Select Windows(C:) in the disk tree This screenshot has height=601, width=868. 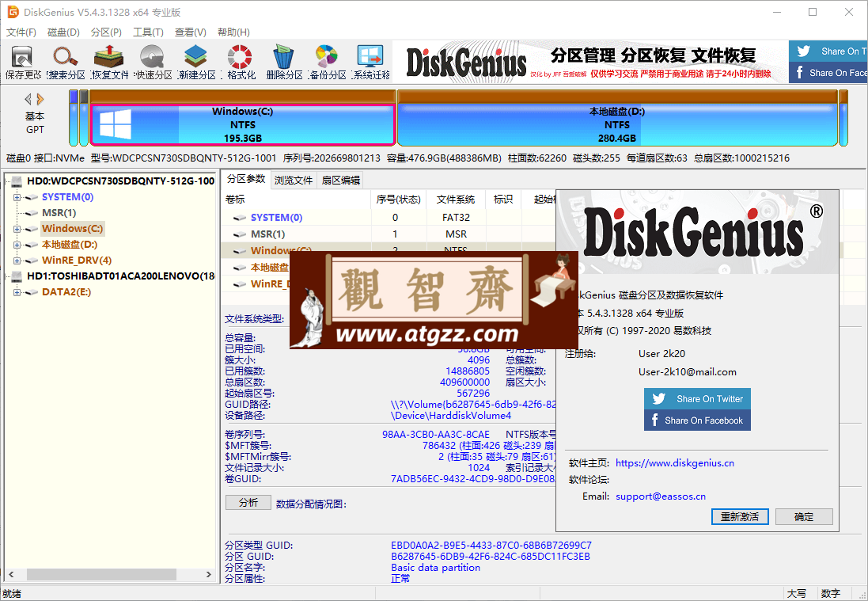(x=72, y=229)
